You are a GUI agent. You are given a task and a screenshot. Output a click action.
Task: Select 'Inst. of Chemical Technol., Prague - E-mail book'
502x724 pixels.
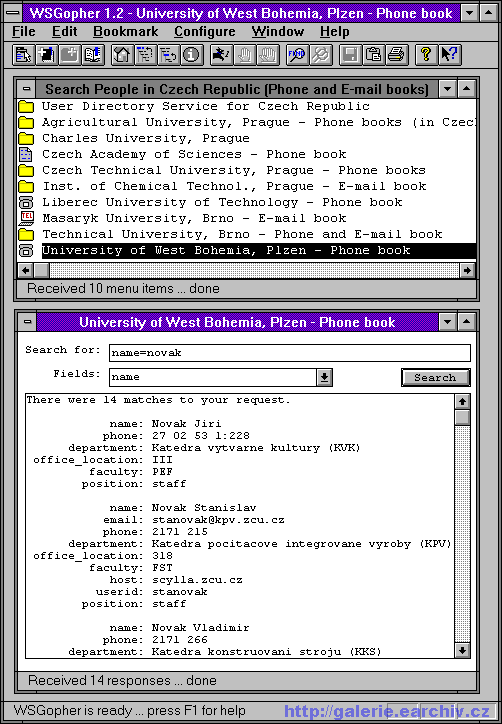coord(234,187)
